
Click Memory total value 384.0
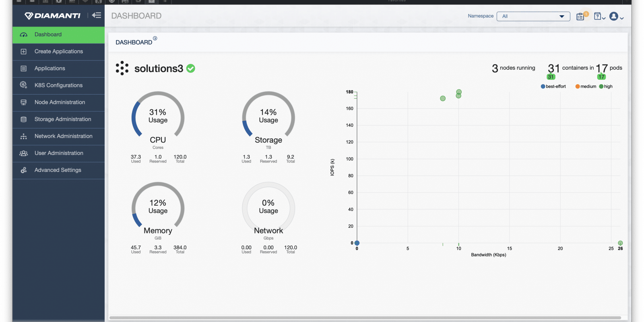[180, 248]
